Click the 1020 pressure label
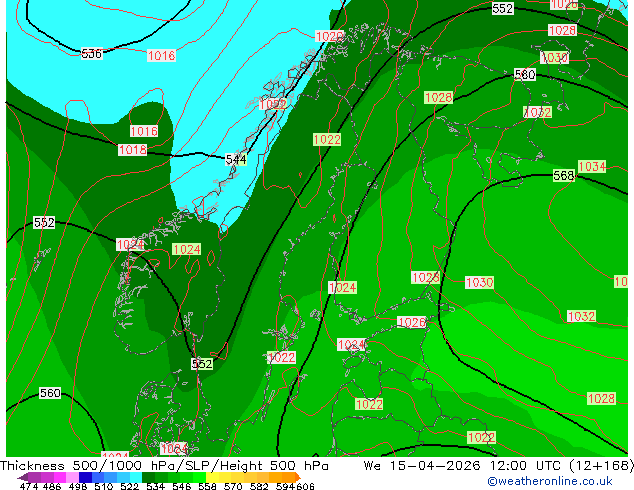The height and width of the screenshot is (490, 634). pos(329,36)
